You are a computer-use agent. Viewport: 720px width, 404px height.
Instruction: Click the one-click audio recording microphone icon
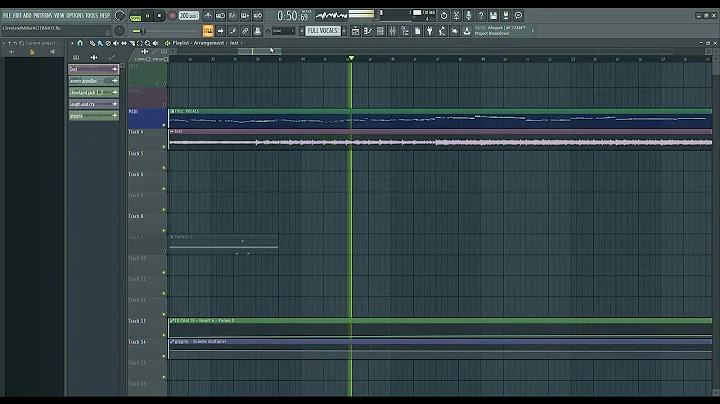(469, 16)
